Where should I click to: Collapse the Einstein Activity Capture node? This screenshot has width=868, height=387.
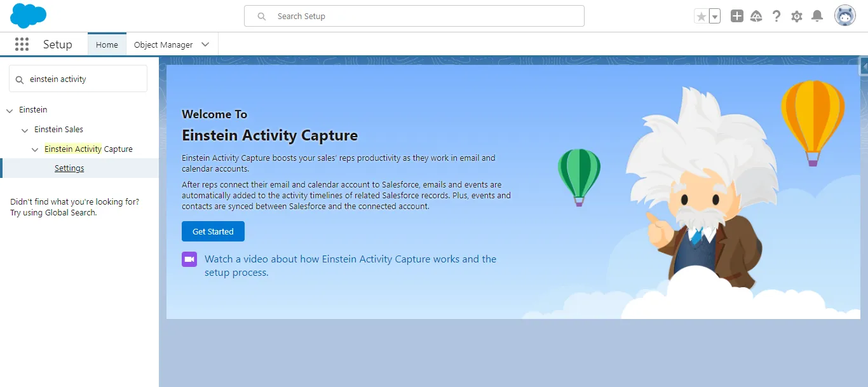coord(36,149)
